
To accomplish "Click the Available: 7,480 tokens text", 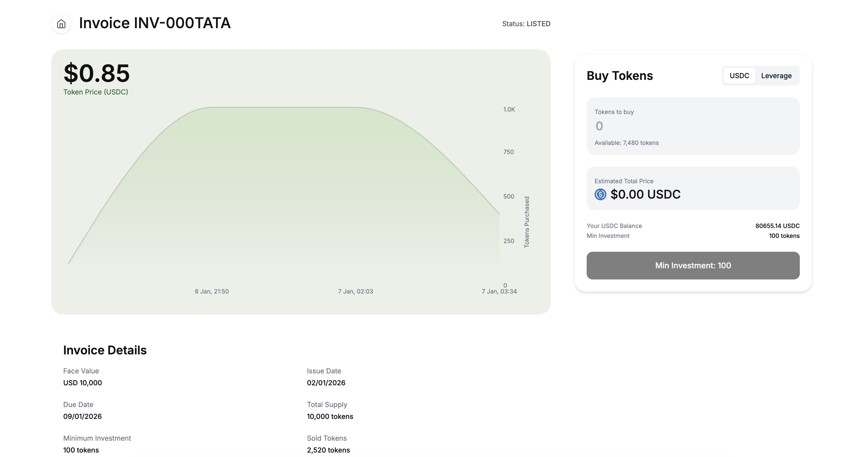I will [626, 143].
